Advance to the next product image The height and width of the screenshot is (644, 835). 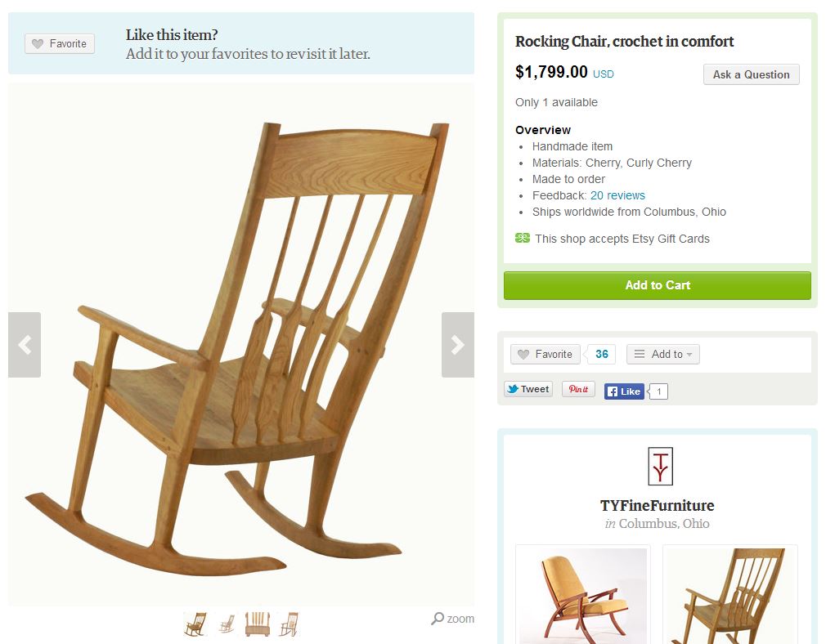click(x=457, y=345)
